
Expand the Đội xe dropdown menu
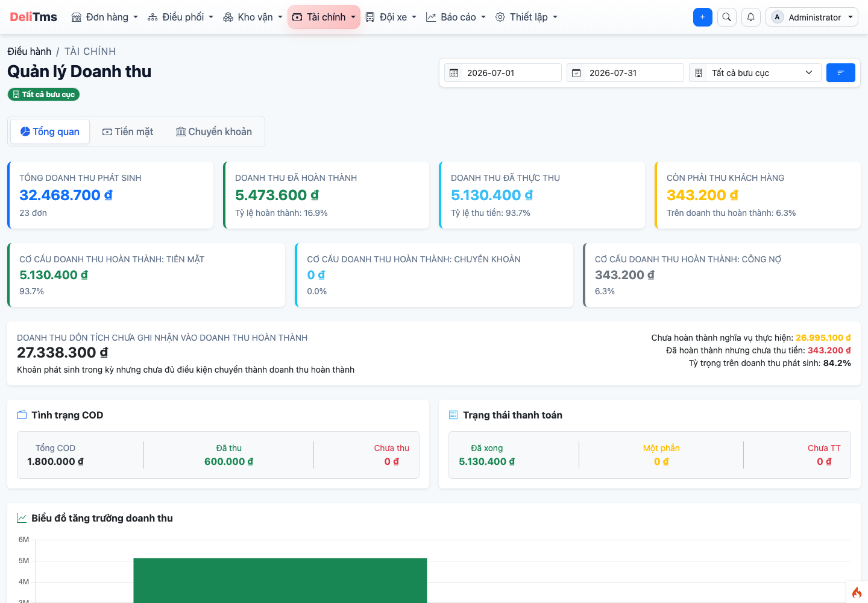pos(391,17)
